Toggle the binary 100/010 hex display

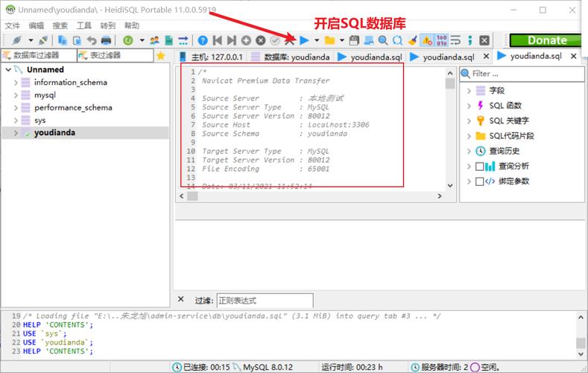[x=441, y=40]
